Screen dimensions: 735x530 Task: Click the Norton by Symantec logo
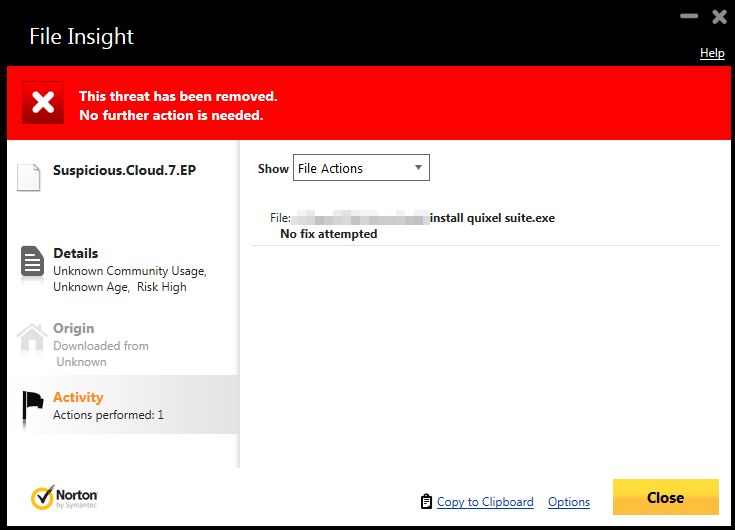tap(65, 497)
